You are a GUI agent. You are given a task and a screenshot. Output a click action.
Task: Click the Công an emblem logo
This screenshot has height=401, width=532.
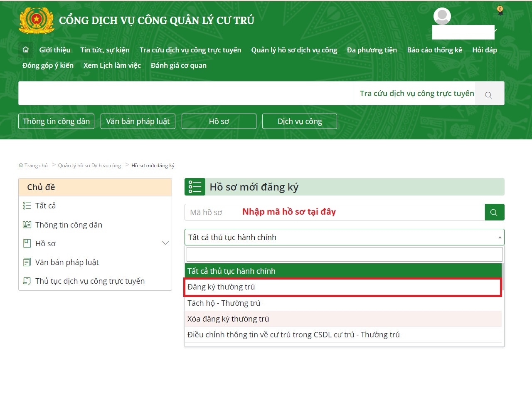click(x=36, y=20)
